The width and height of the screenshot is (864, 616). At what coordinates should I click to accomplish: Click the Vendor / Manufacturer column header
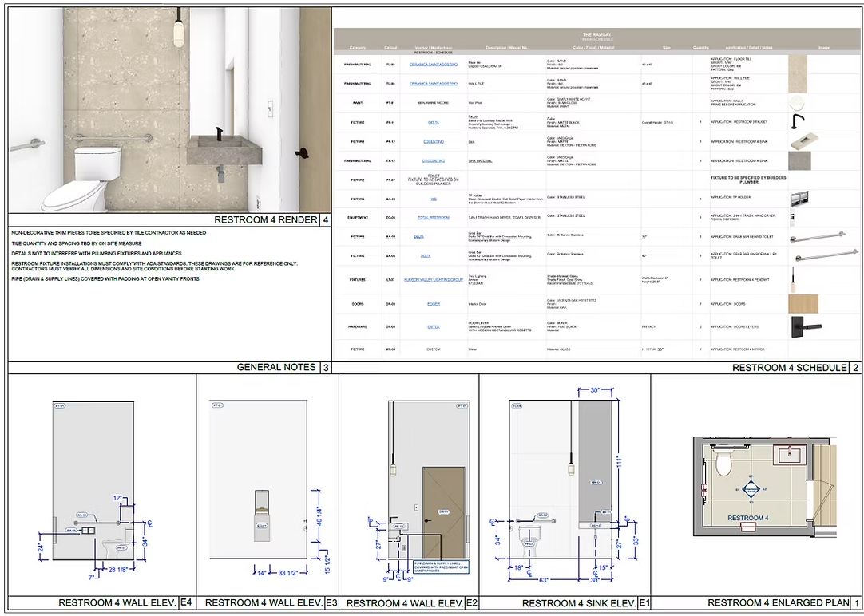coord(433,48)
